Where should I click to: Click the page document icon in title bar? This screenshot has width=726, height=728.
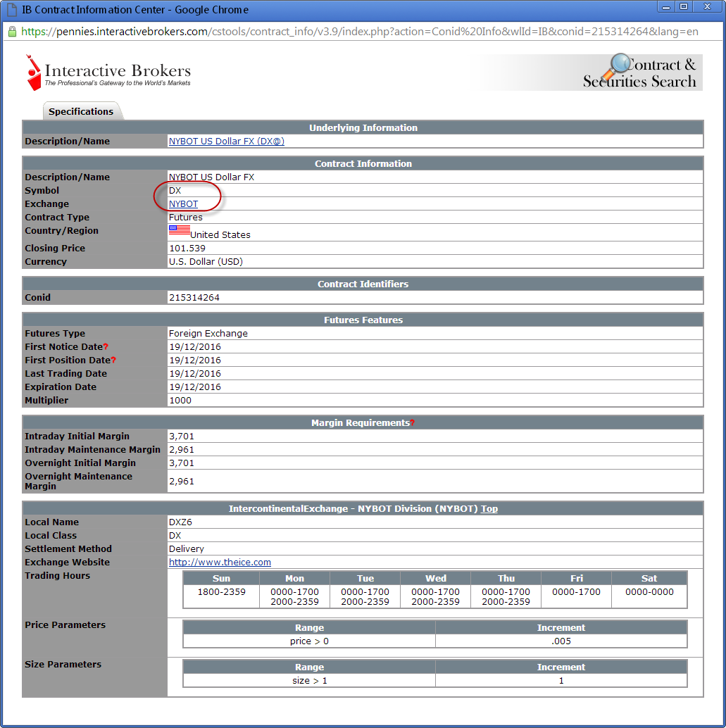[11, 9]
